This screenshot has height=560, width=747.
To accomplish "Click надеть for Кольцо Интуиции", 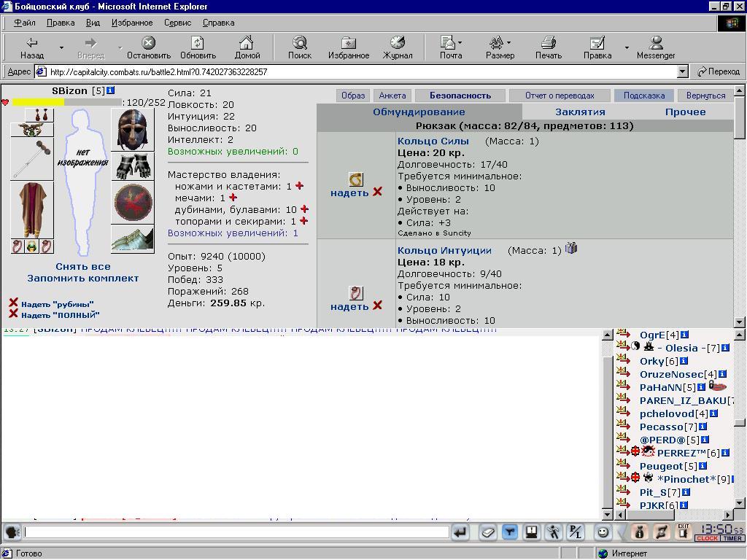I will [349, 307].
